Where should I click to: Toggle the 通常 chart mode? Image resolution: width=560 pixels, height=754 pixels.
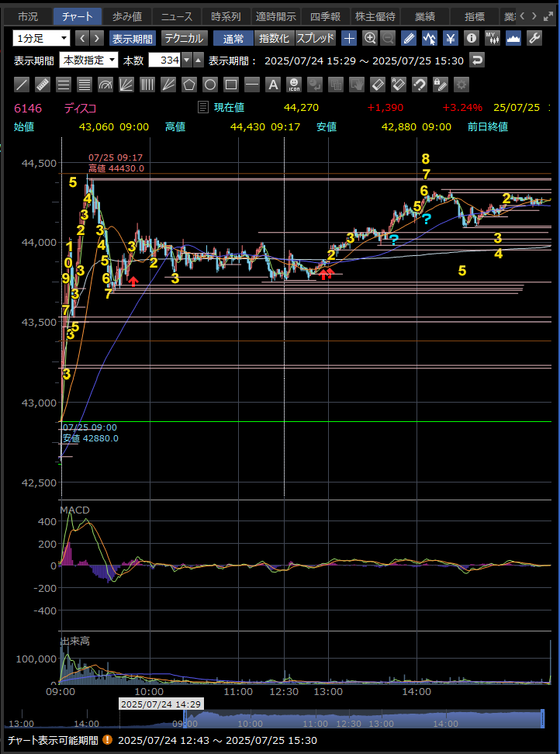click(x=233, y=39)
